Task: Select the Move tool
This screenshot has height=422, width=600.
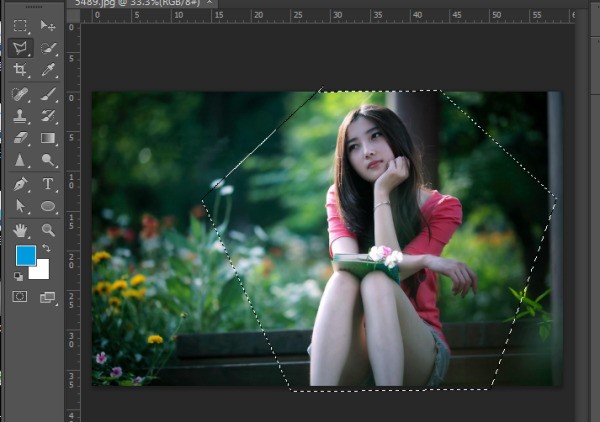Action: pyautogui.click(x=48, y=25)
